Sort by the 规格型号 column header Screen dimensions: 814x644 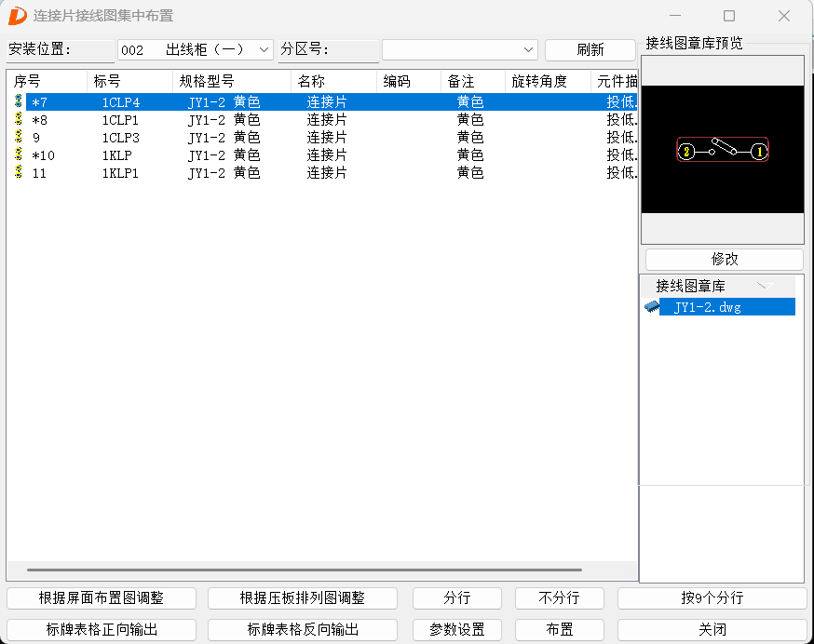232,82
